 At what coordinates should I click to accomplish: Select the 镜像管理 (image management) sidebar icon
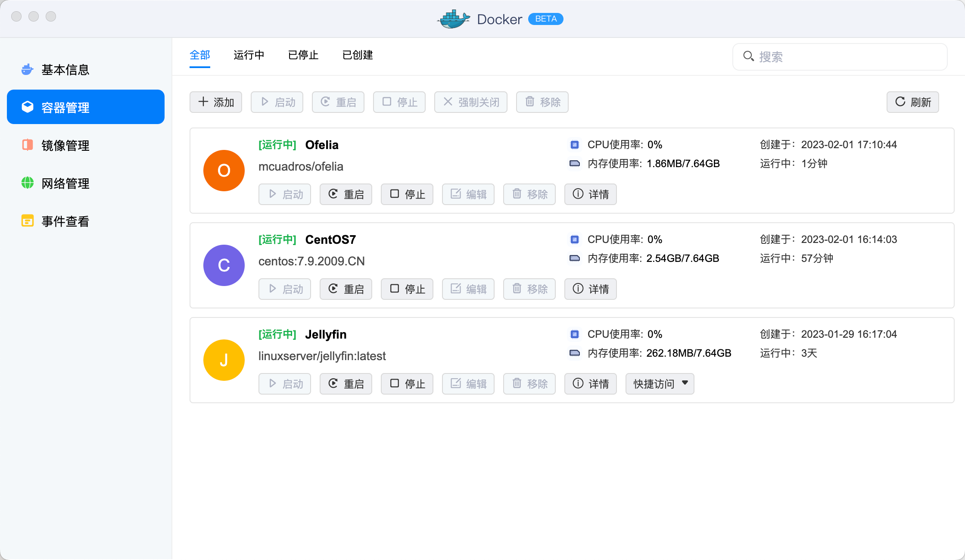click(x=28, y=145)
